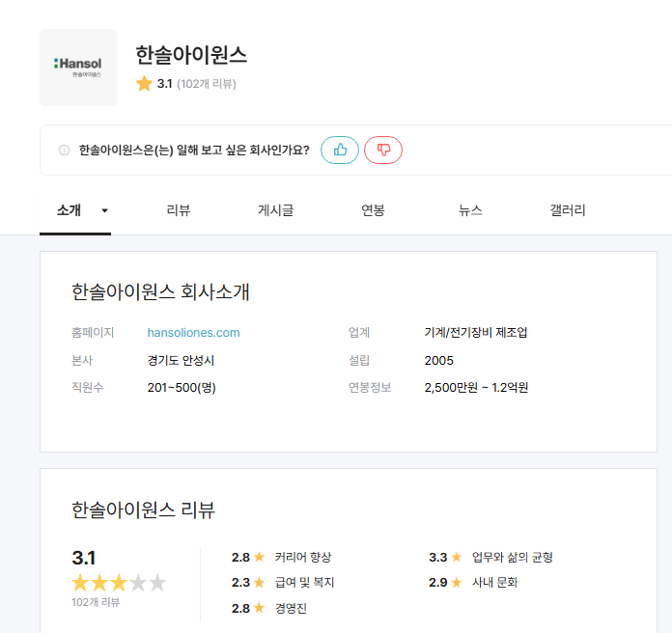
Task: Click the thumbs-up like button
Action: click(340, 150)
